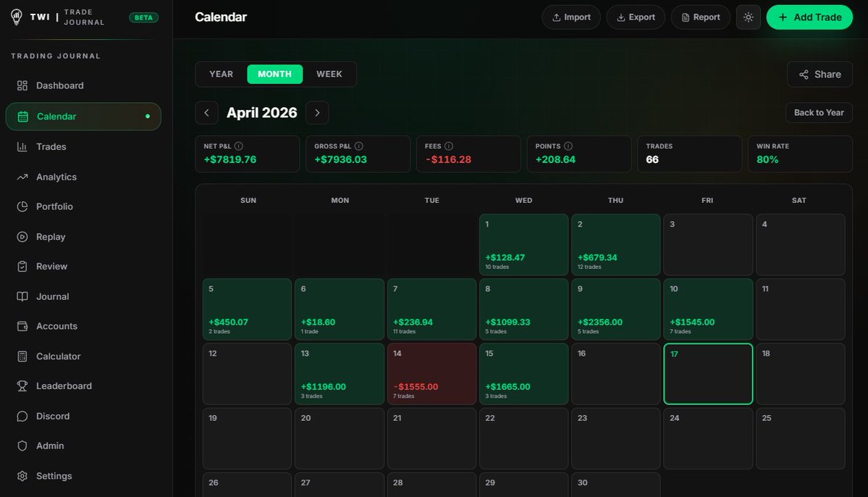868x497 pixels.
Task: Open the Leaderboard page
Action: tap(83, 386)
